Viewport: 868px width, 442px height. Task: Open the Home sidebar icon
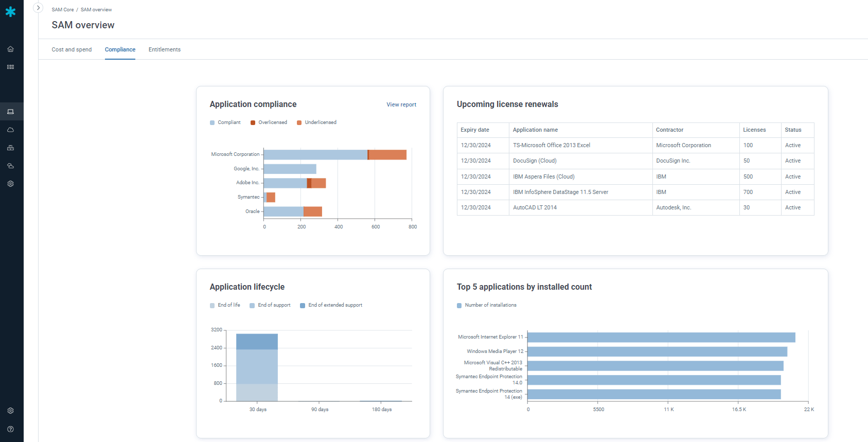pyautogui.click(x=10, y=49)
